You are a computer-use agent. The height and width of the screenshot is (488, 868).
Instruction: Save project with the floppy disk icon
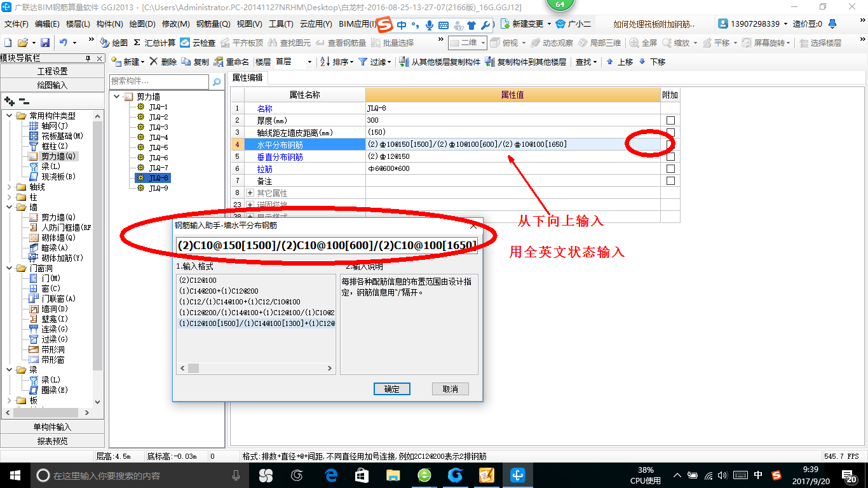tap(45, 43)
